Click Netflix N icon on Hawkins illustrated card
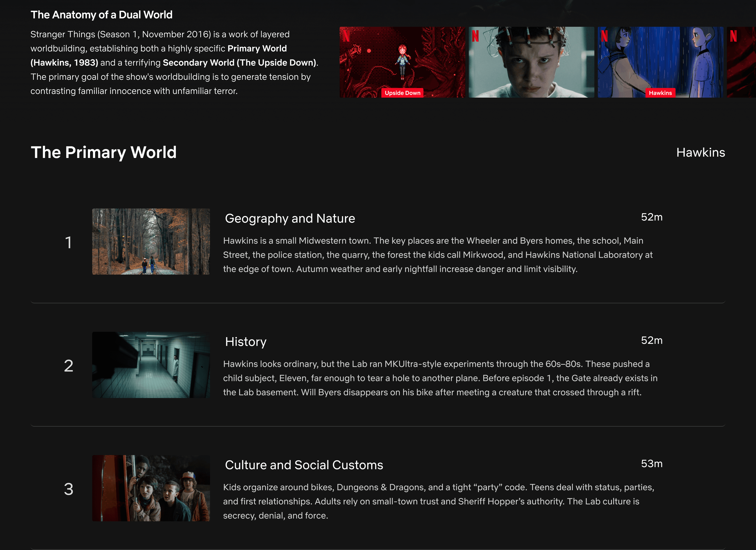Screen dimensions: 756x550 click(x=604, y=36)
